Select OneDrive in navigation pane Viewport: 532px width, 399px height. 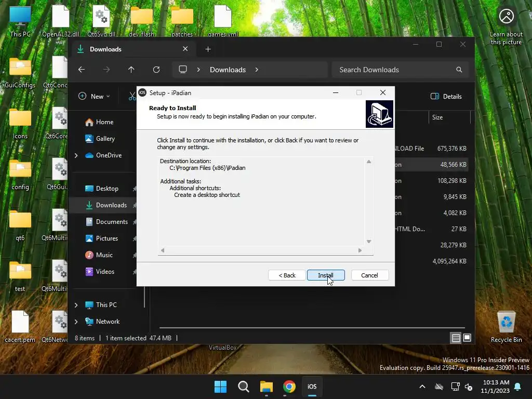pos(109,155)
